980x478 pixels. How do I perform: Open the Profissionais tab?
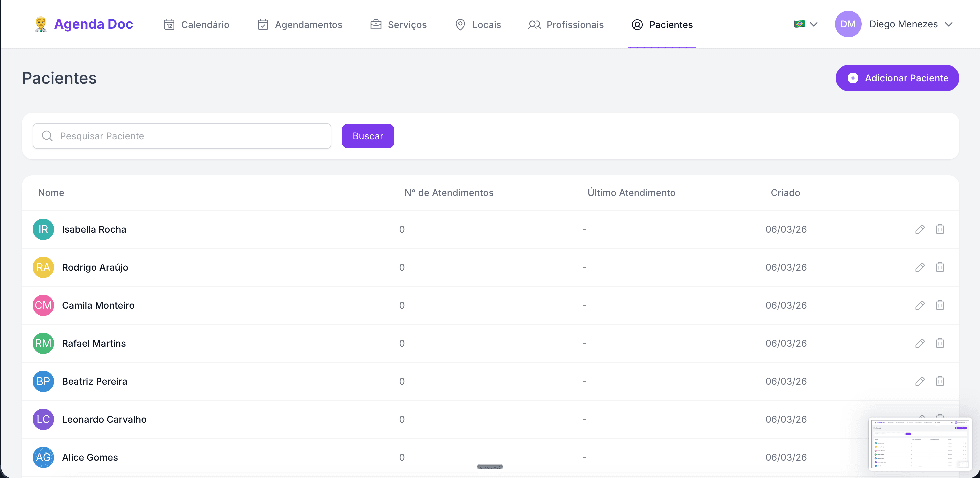pyautogui.click(x=566, y=25)
